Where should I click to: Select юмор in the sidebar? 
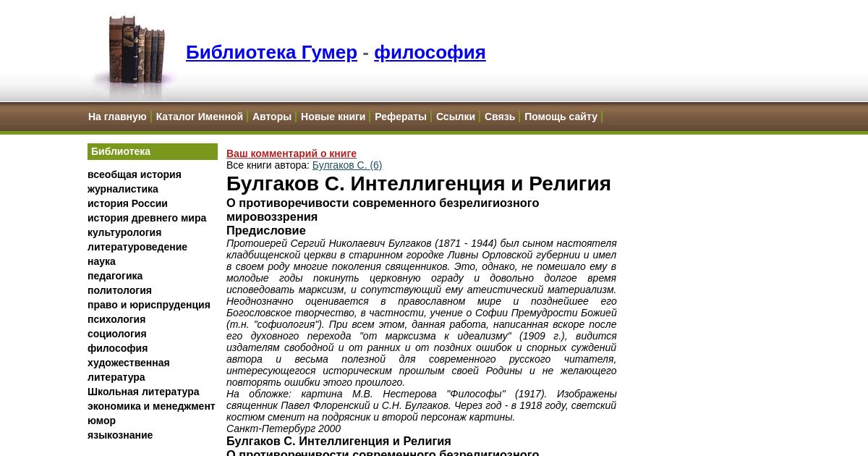(x=101, y=421)
